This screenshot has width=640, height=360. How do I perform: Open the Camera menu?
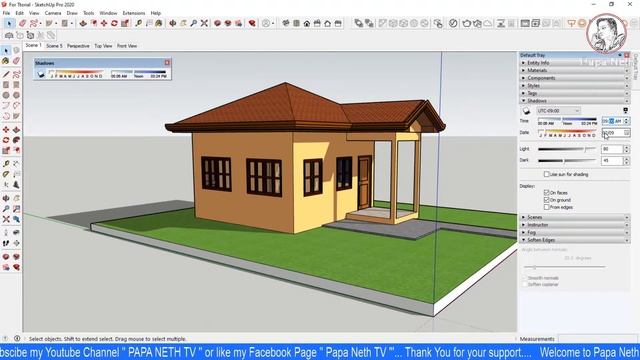click(53, 13)
